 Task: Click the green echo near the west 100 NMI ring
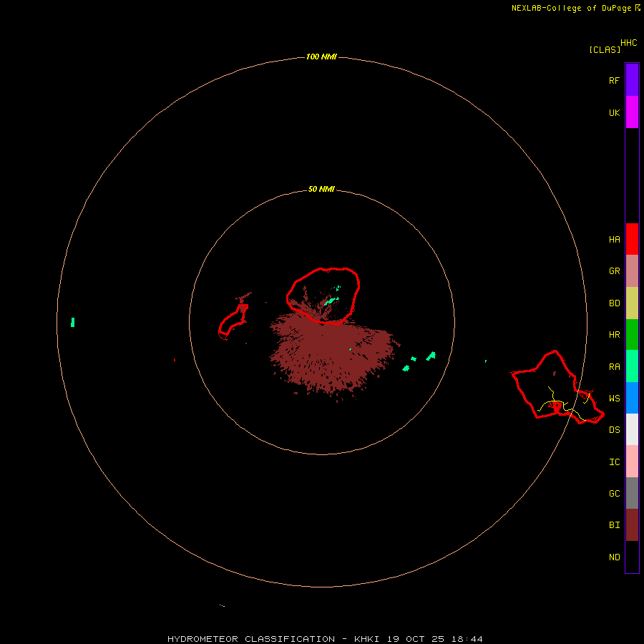coord(73,322)
